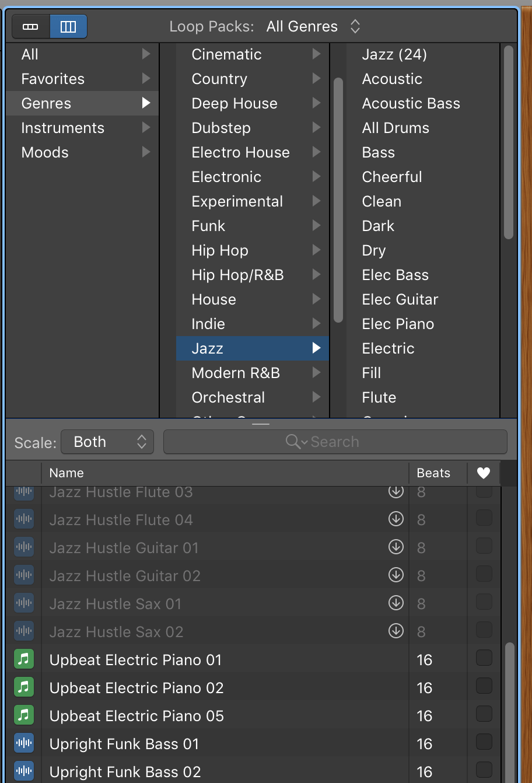This screenshot has height=783, width=532.
Task: Download the Jazz Hustle Flute 03 loop
Action: tap(396, 492)
